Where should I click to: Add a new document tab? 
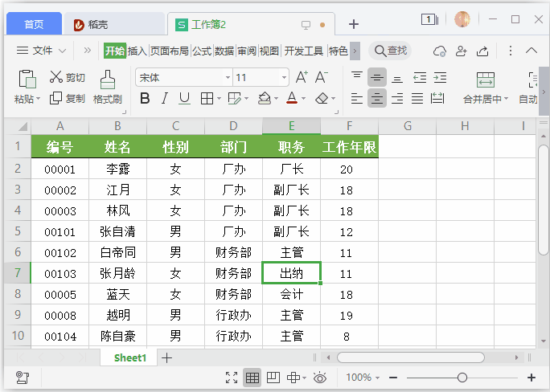354,24
